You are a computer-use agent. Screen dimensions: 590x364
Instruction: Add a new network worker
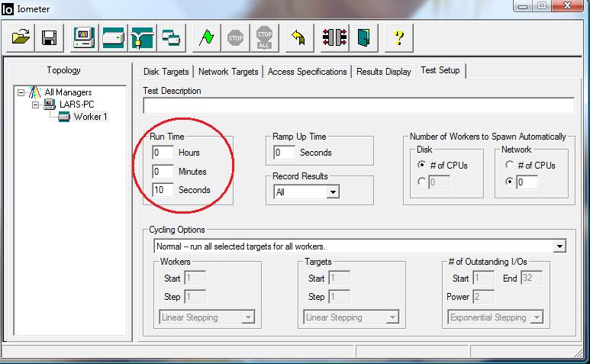click(142, 37)
